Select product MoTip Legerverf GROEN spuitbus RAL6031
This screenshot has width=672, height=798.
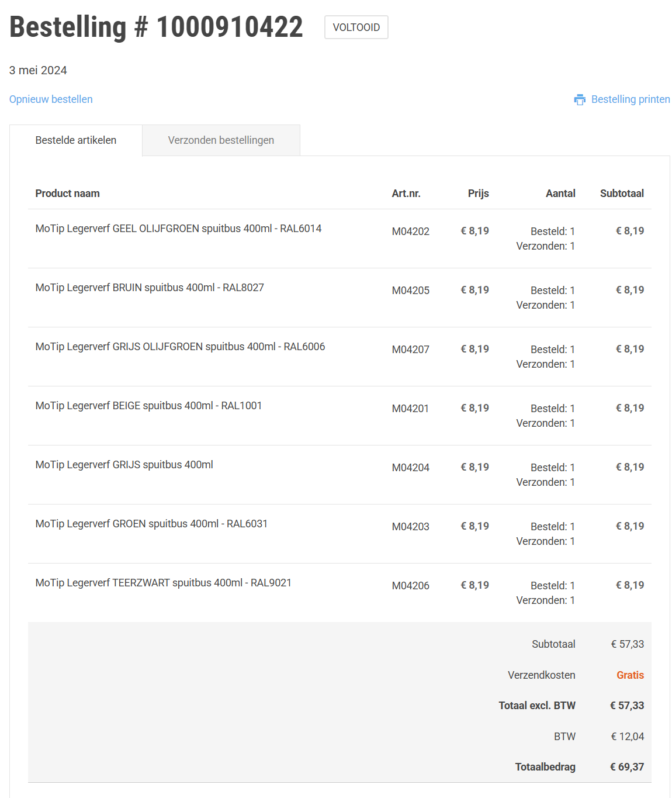151,524
